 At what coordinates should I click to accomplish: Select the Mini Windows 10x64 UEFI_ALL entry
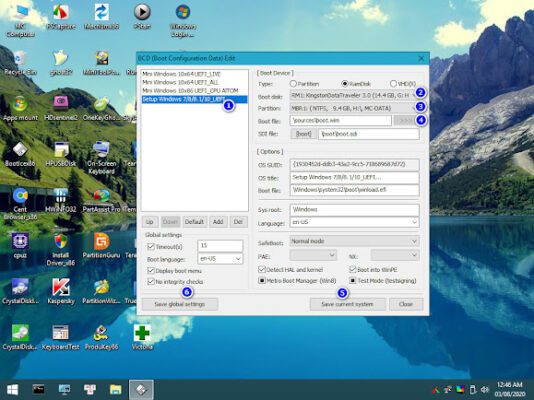(194, 82)
